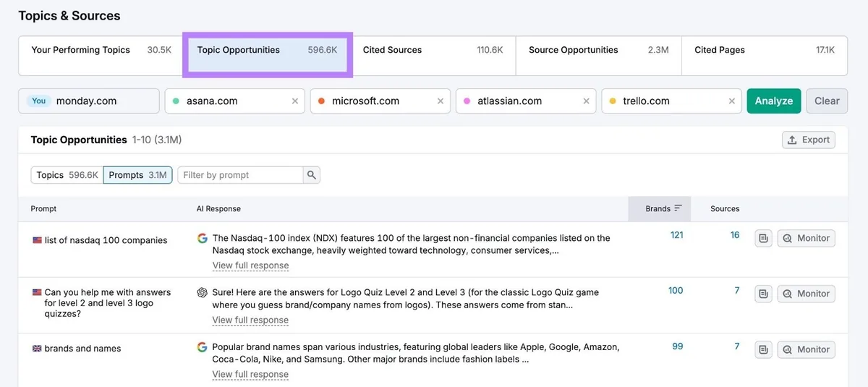Click the Clear button
The image size is (868, 387).
coord(827,101)
